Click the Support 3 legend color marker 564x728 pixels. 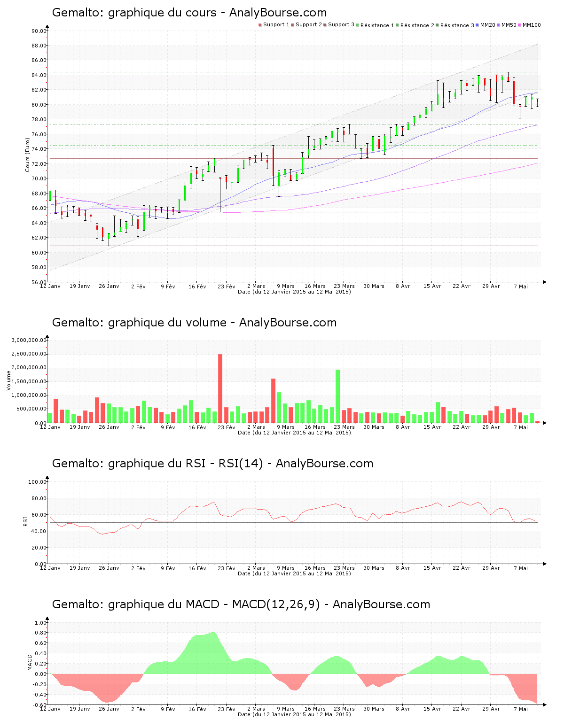325,25
